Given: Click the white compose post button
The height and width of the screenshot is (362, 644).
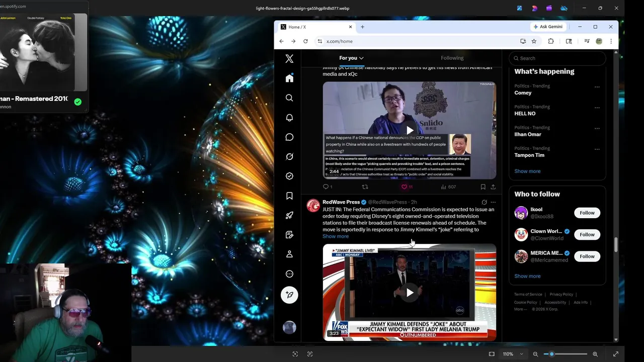Looking at the screenshot, I should click(289, 295).
